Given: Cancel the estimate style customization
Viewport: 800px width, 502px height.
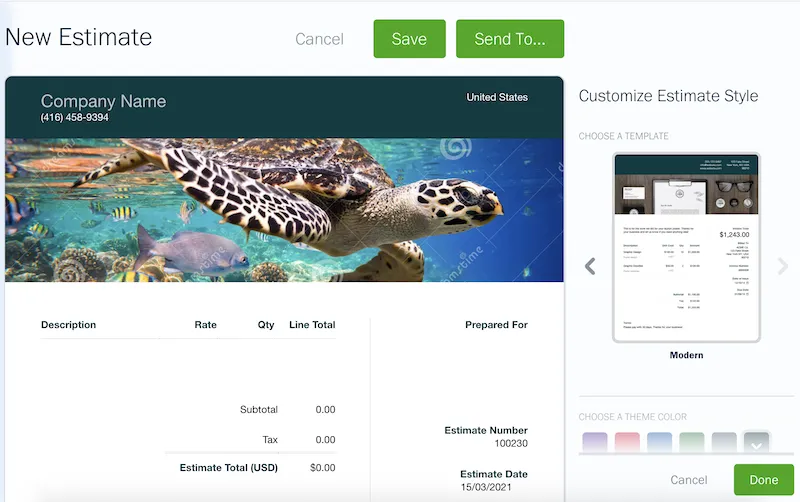Looking at the screenshot, I should [689, 480].
